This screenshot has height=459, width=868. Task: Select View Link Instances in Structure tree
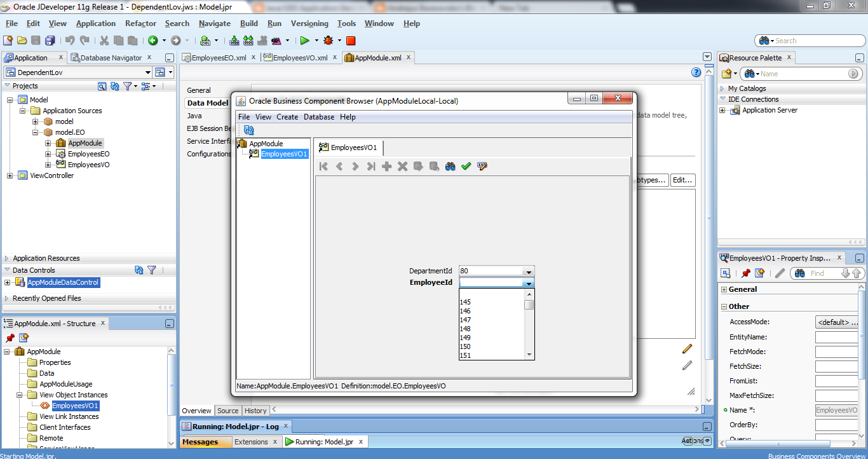(69, 416)
